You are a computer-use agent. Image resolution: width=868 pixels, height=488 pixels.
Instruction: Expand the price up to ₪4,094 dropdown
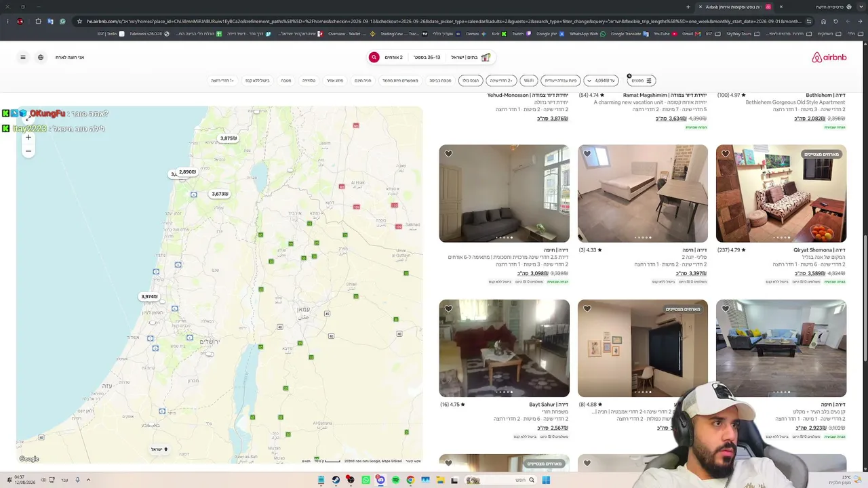(601, 81)
